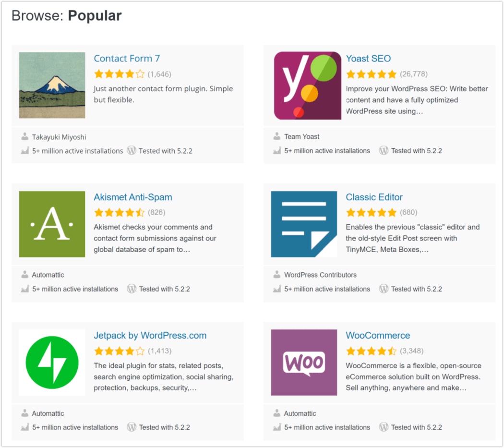Click the WordPress logo beside Tested with under WooCommerce
This screenshot has width=504, height=448.
pos(384,427)
